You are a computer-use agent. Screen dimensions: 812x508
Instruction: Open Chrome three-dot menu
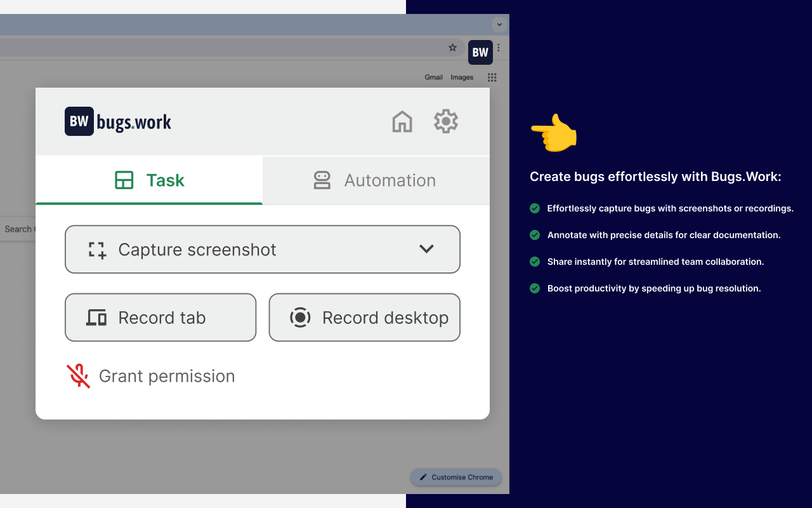pyautogui.click(x=499, y=48)
